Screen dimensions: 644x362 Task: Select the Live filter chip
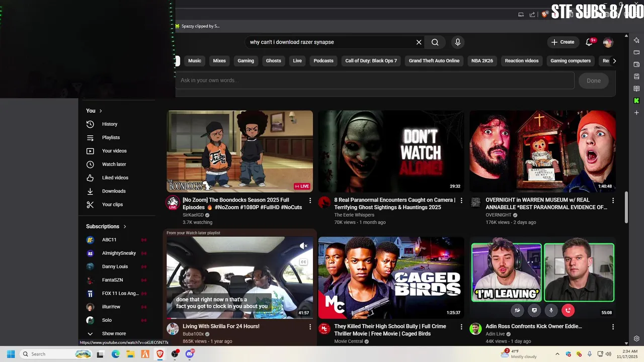[297, 61]
